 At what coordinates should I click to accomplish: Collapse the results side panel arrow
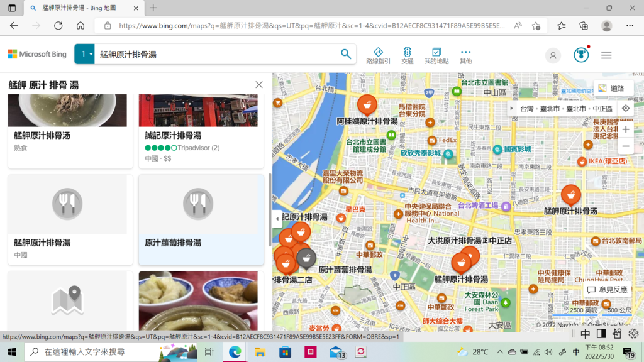pyautogui.click(x=277, y=219)
